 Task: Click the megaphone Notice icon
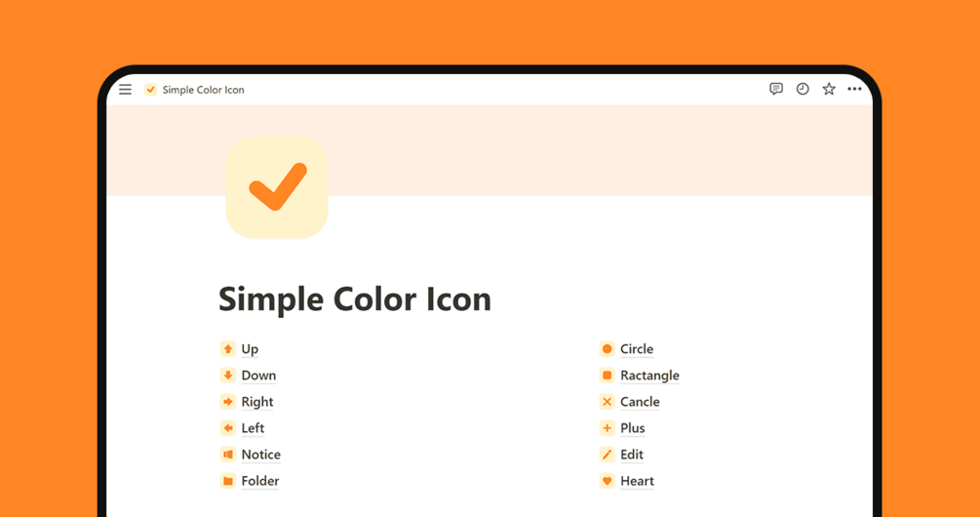228,455
